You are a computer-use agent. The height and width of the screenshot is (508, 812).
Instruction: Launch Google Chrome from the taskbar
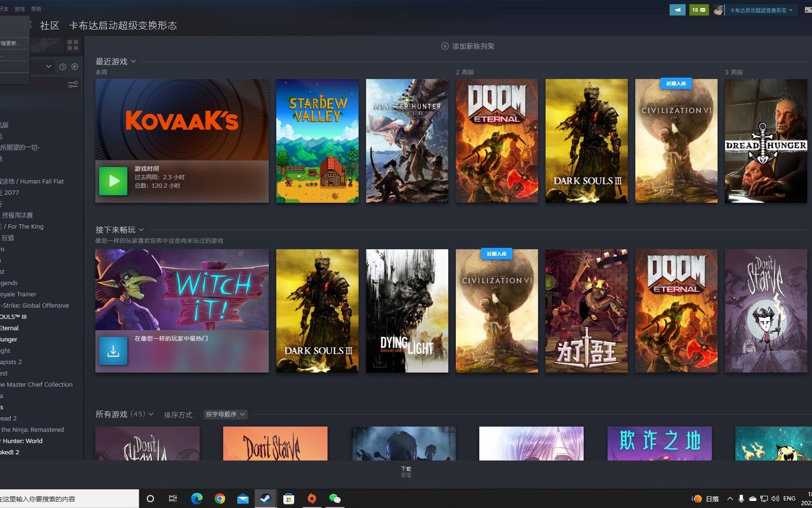[219, 499]
